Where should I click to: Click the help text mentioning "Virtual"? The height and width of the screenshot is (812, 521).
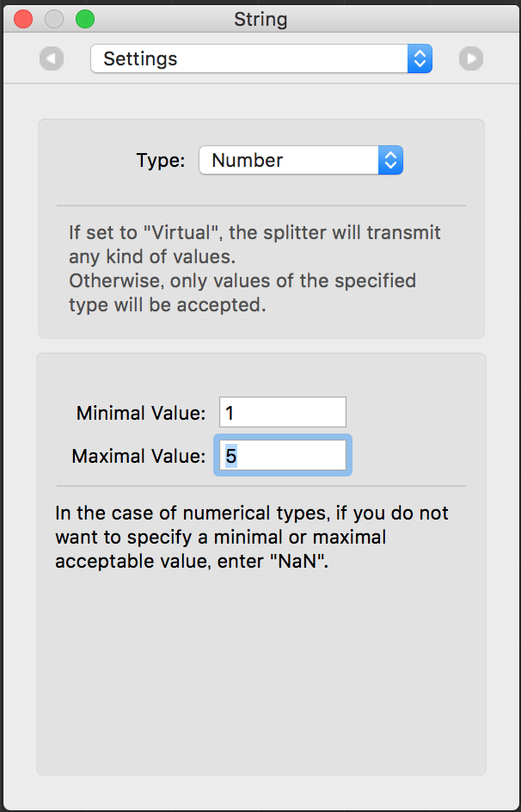point(254,244)
